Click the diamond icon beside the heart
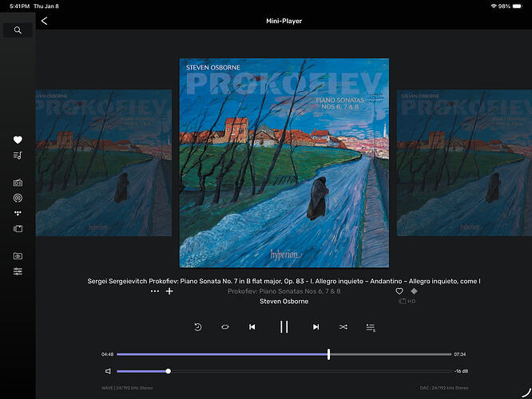 pyautogui.click(x=414, y=291)
